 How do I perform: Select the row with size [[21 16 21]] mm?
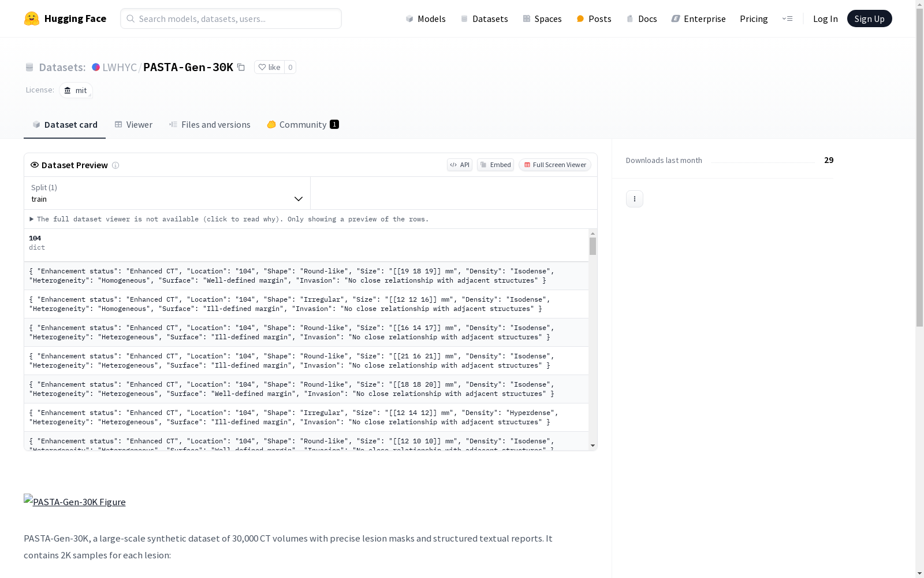click(306, 361)
